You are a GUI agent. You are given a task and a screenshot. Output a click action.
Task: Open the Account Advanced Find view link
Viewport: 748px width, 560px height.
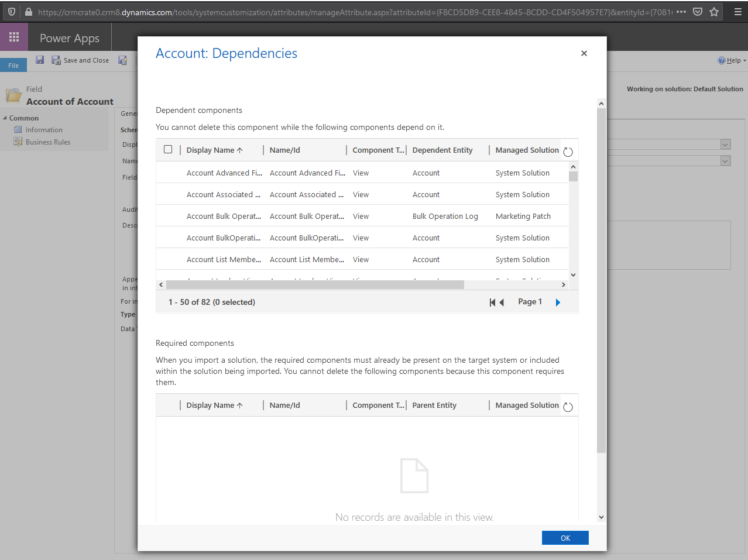[224, 173]
